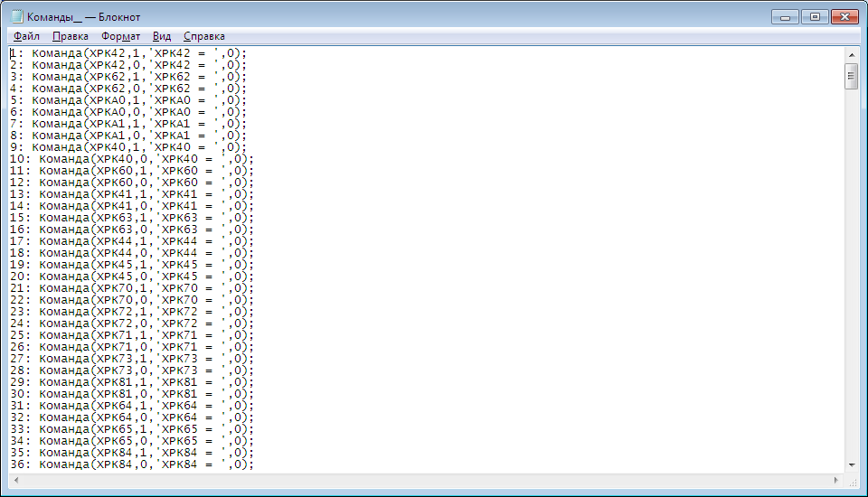Viewport: 868px width, 497px height.
Task: Click the vertical scrollbar up arrow
Action: [x=852, y=55]
